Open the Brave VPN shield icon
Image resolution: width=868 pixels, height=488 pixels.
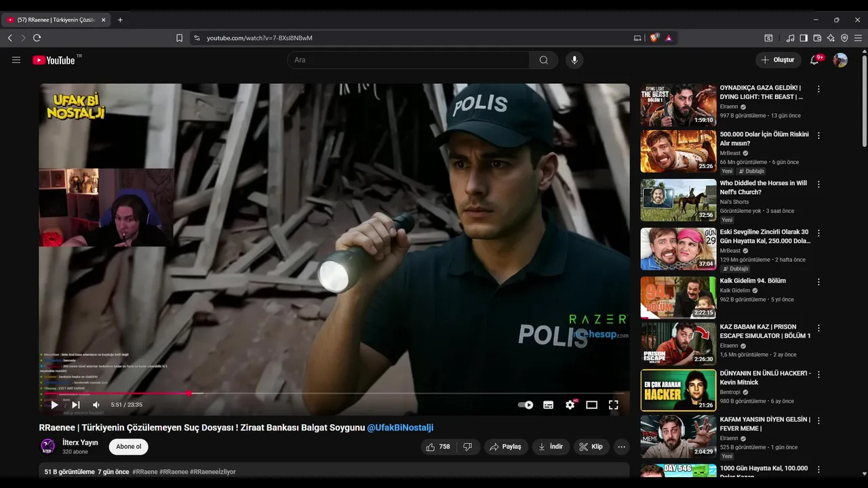pos(844,38)
